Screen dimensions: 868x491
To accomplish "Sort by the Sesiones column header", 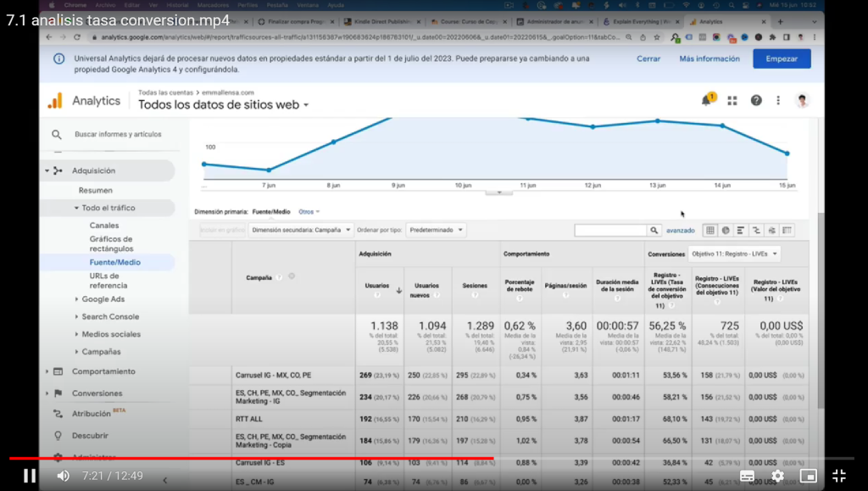I will [x=475, y=286].
